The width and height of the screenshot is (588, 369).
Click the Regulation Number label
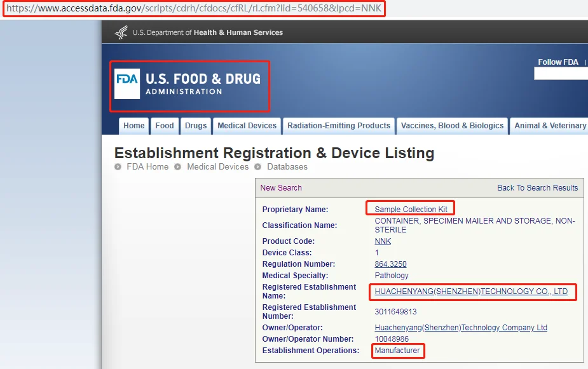tap(299, 264)
